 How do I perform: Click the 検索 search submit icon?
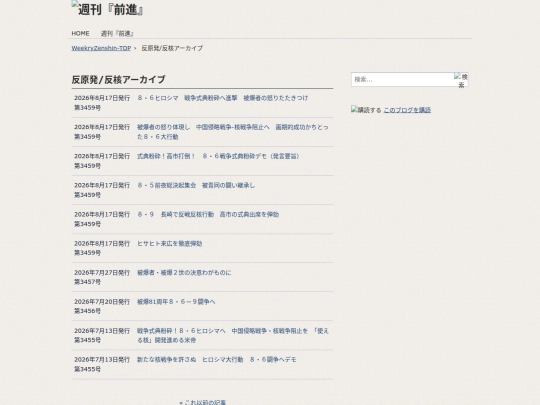[x=461, y=80]
